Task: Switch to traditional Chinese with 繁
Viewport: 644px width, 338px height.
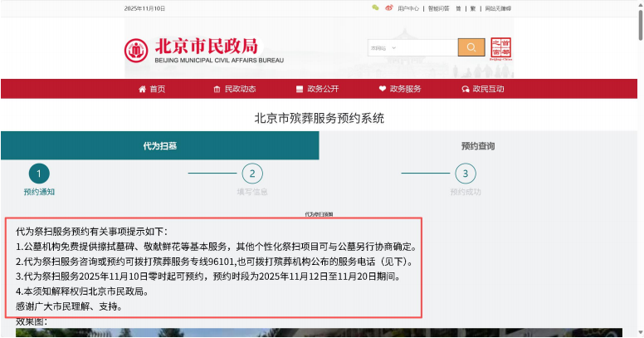Action: [473, 8]
